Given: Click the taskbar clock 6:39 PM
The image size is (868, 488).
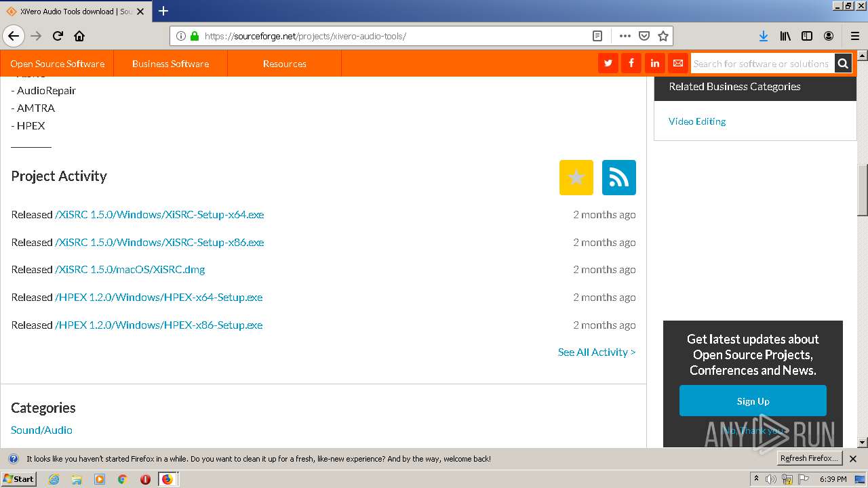Looking at the screenshot, I should pos(833,479).
